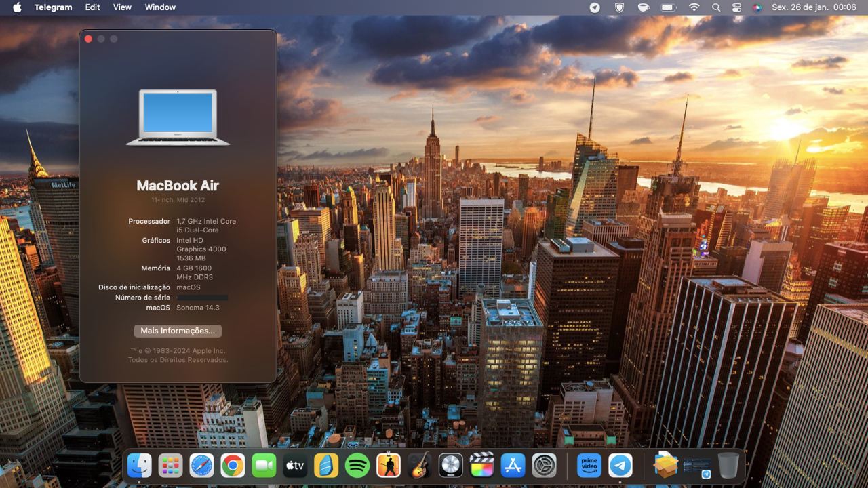Open the View menu
The image size is (868, 488).
(x=122, y=7)
